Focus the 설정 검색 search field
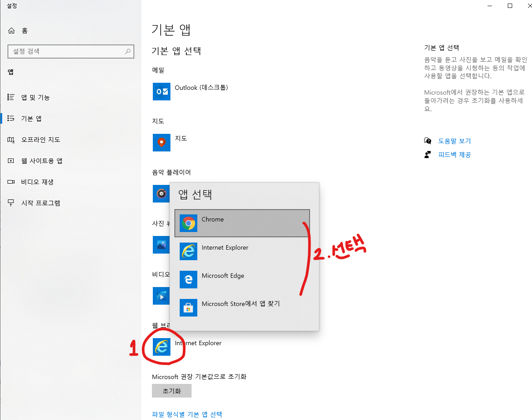The width and height of the screenshot is (532, 420). [70, 52]
